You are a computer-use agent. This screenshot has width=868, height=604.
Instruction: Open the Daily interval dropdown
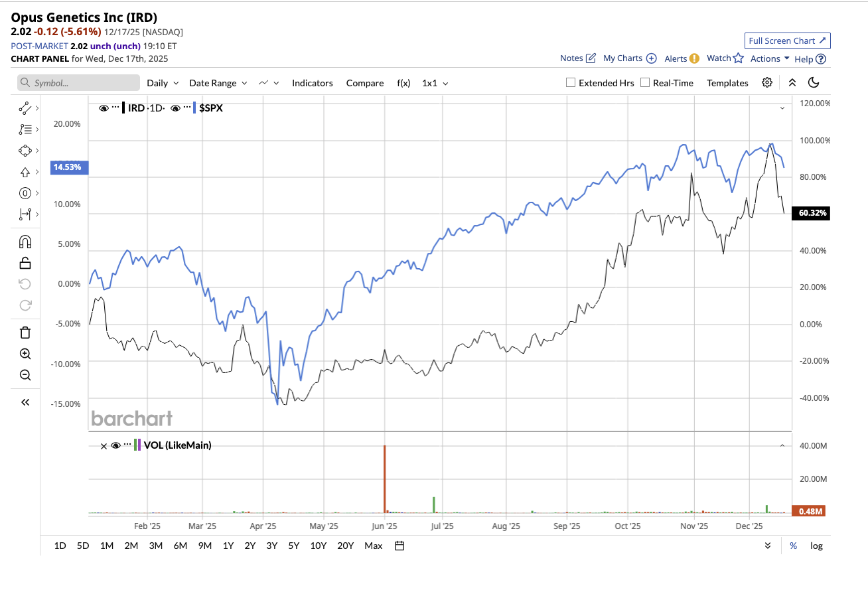163,83
